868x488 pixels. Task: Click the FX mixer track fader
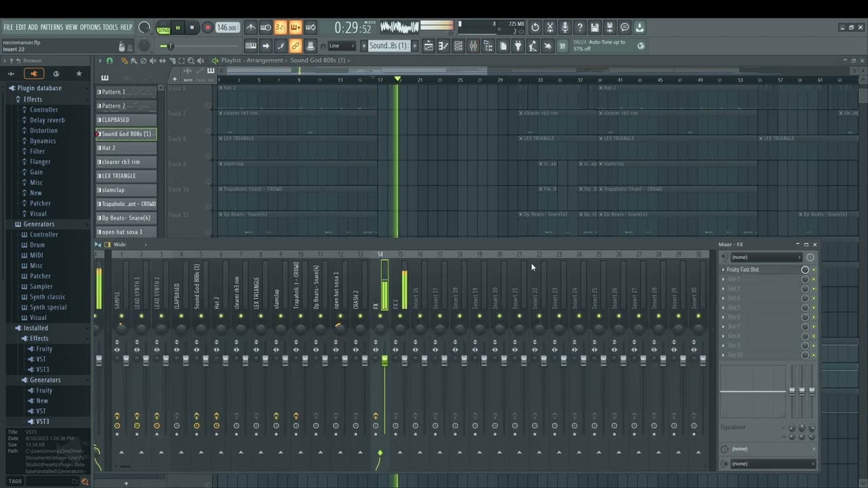[384, 361]
